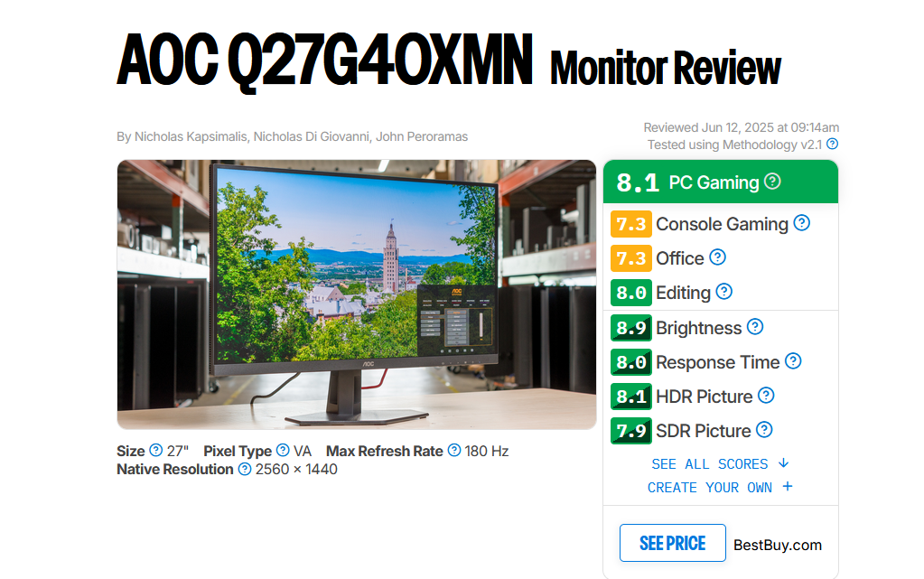The height and width of the screenshot is (579, 924).
Task: Open Create Your Own score
Action: tap(720, 488)
